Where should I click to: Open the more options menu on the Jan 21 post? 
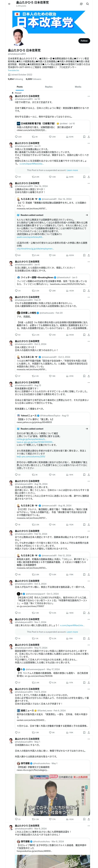[x=89, y=144]
